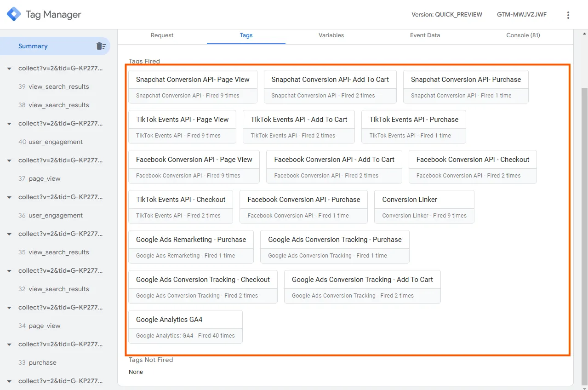The height and width of the screenshot is (390, 588).
Task: Click the Version: QUICK_PREVIEW label
Action: coord(447,15)
